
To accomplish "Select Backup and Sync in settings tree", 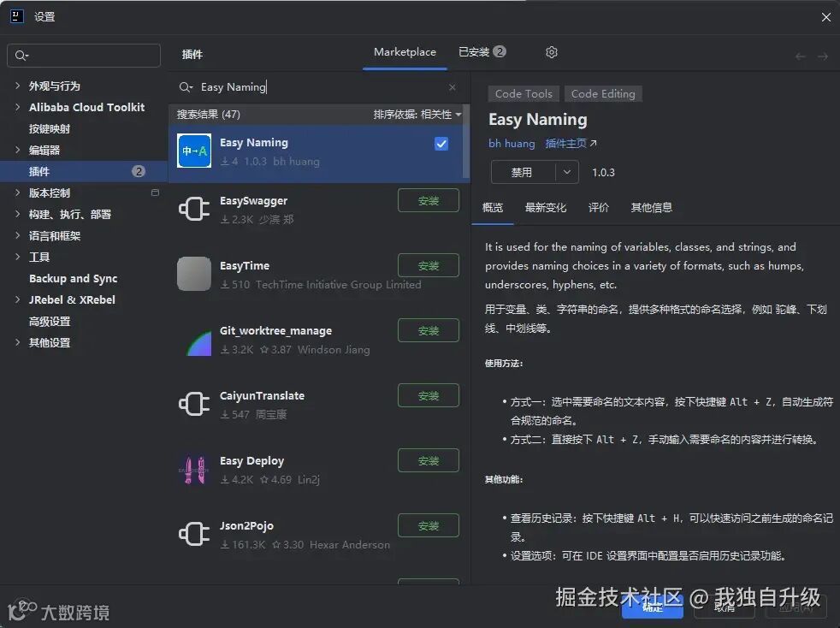I will pos(73,278).
